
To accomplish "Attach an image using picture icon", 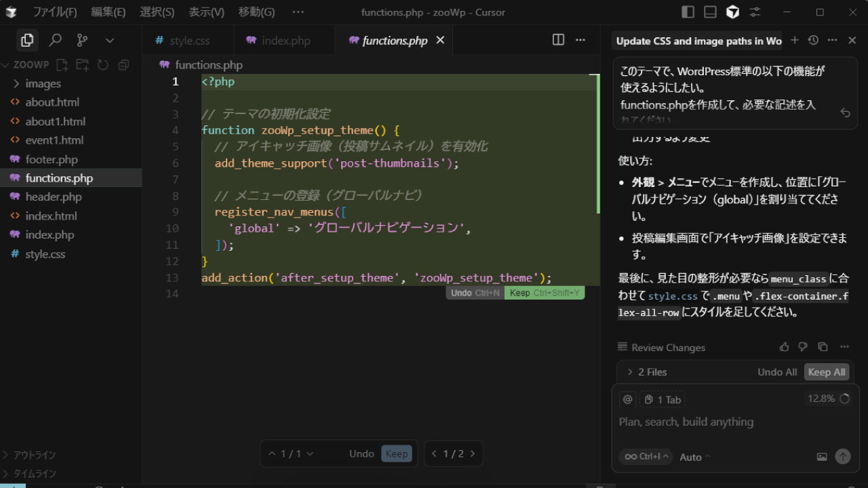I will [x=822, y=457].
